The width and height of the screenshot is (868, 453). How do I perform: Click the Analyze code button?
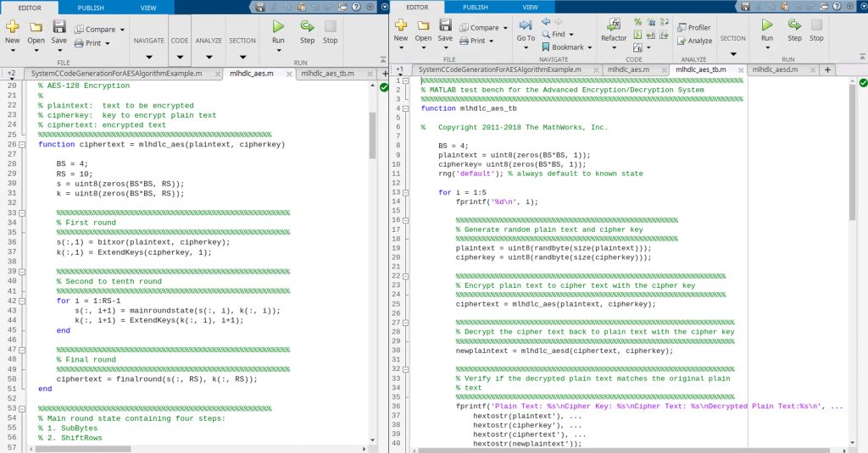pos(694,41)
